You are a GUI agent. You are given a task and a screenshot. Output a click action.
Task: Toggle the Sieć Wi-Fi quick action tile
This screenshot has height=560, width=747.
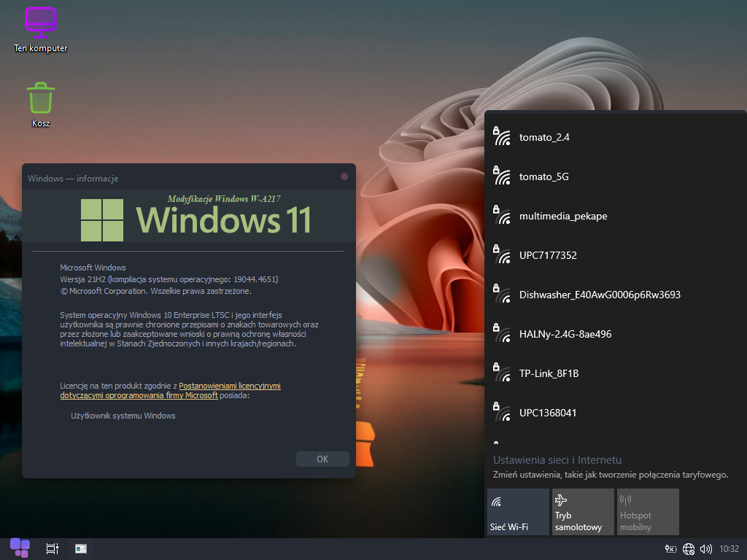tap(518, 512)
